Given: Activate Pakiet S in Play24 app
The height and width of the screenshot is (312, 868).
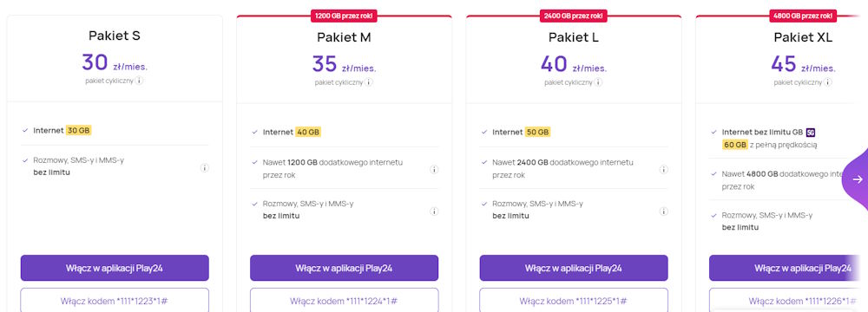Looking at the screenshot, I should [x=115, y=268].
